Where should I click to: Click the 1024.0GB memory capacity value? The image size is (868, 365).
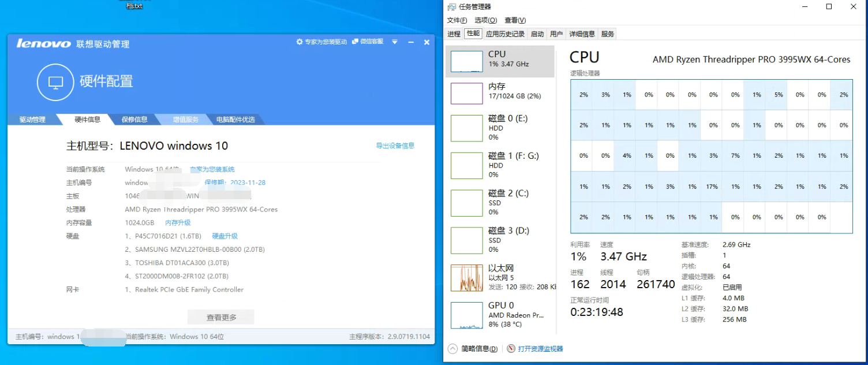point(140,222)
